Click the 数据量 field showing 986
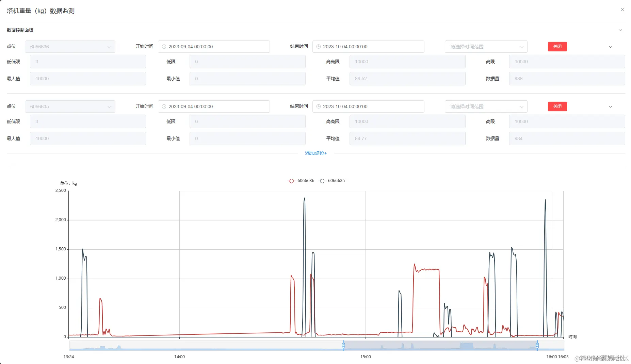This screenshot has height=364, width=631. click(x=567, y=79)
